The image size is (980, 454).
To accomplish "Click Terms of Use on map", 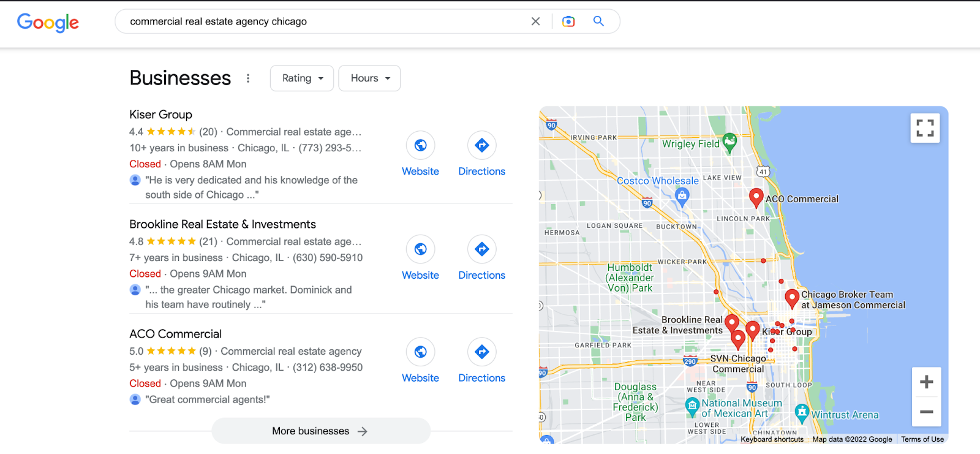I will pyautogui.click(x=922, y=439).
